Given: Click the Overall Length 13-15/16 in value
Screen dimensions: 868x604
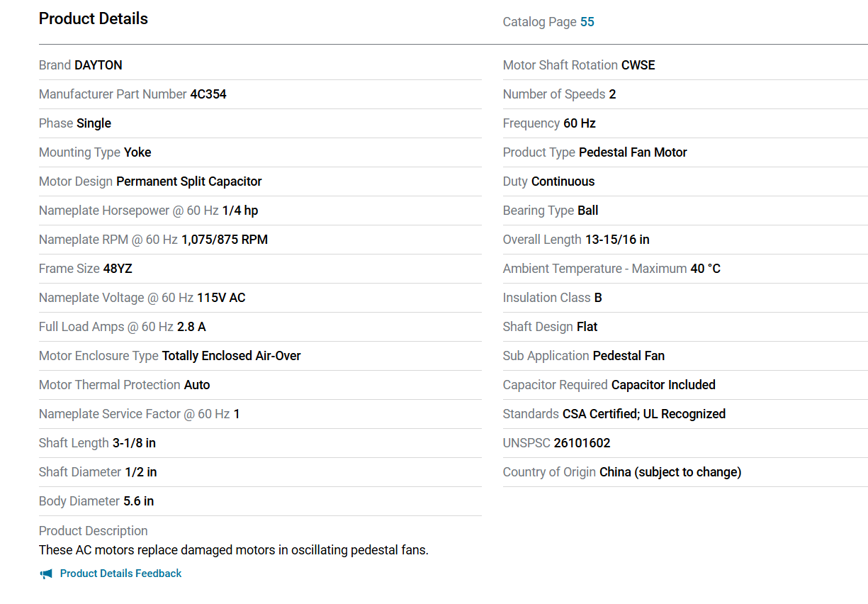Looking at the screenshot, I should (x=617, y=240).
